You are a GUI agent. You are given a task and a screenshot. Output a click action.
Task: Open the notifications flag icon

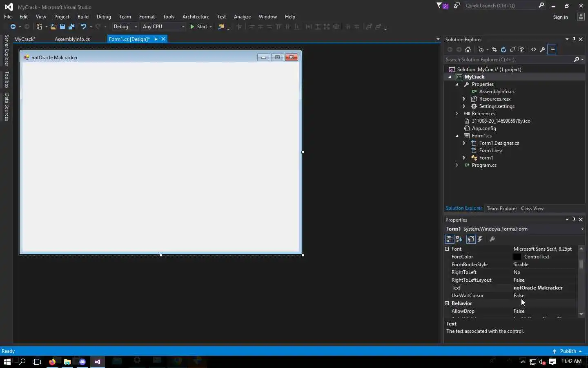[x=442, y=6]
